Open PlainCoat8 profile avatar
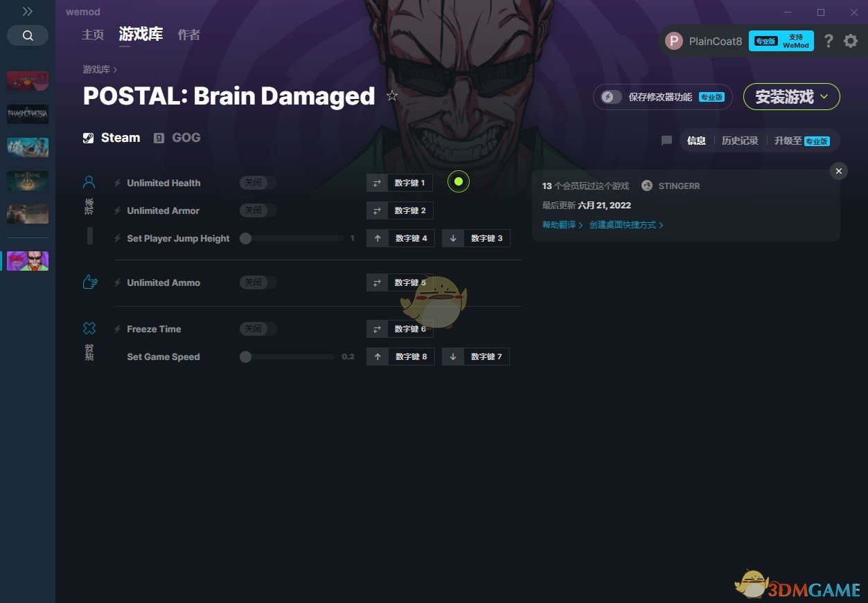This screenshot has width=868, height=603. click(x=674, y=42)
